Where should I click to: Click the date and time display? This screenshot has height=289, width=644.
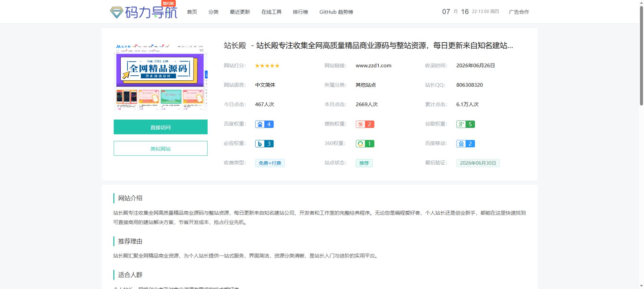click(x=471, y=12)
